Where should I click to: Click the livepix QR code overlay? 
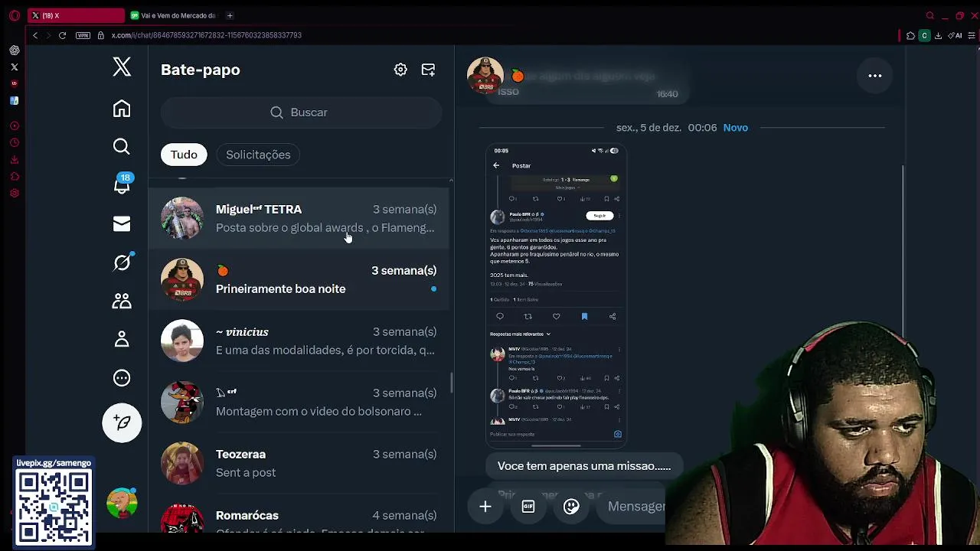click(x=54, y=507)
